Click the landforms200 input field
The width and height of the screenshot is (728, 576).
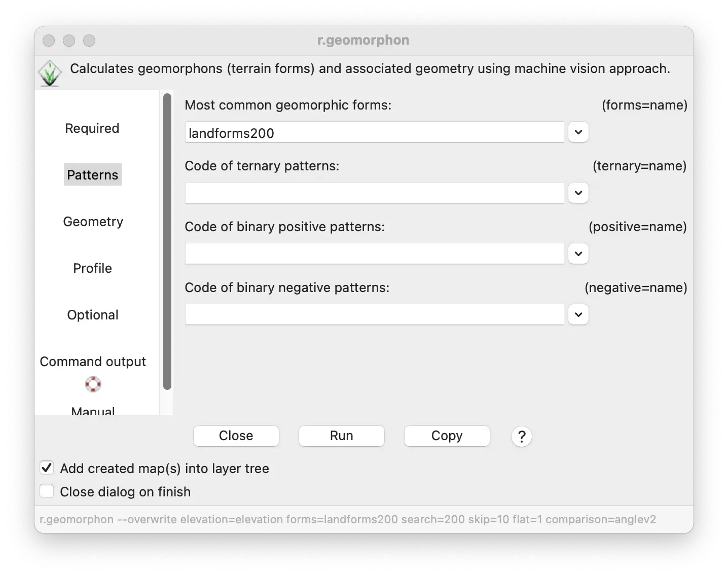tap(375, 132)
